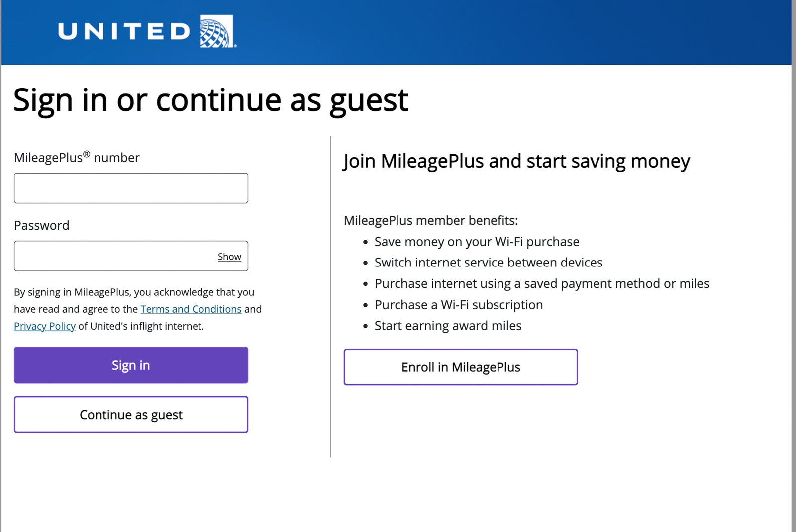Click 'Start earning award miles' benefit

pyautogui.click(x=448, y=326)
